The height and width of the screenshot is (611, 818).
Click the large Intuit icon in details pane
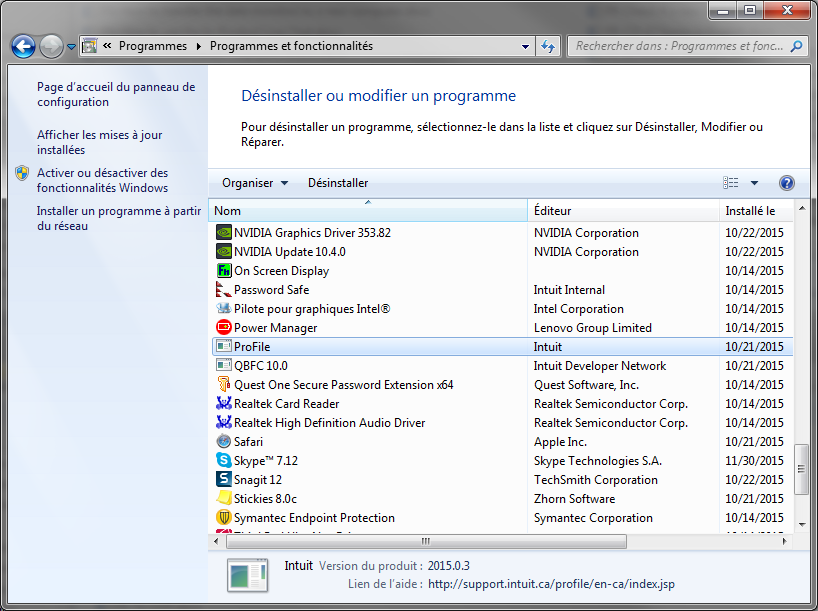pos(248,575)
